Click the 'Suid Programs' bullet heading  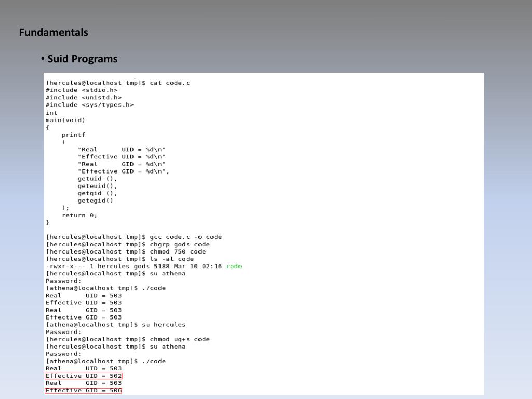point(83,59)
